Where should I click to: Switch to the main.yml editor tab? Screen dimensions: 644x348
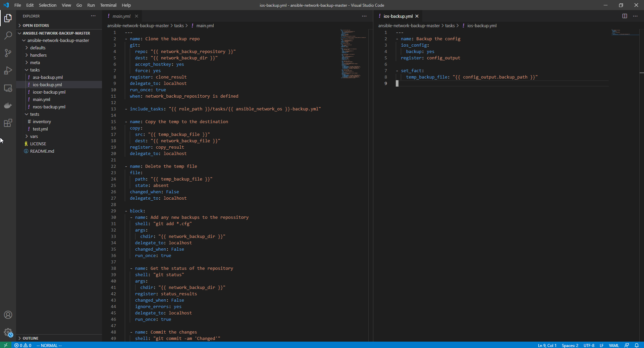121,16
